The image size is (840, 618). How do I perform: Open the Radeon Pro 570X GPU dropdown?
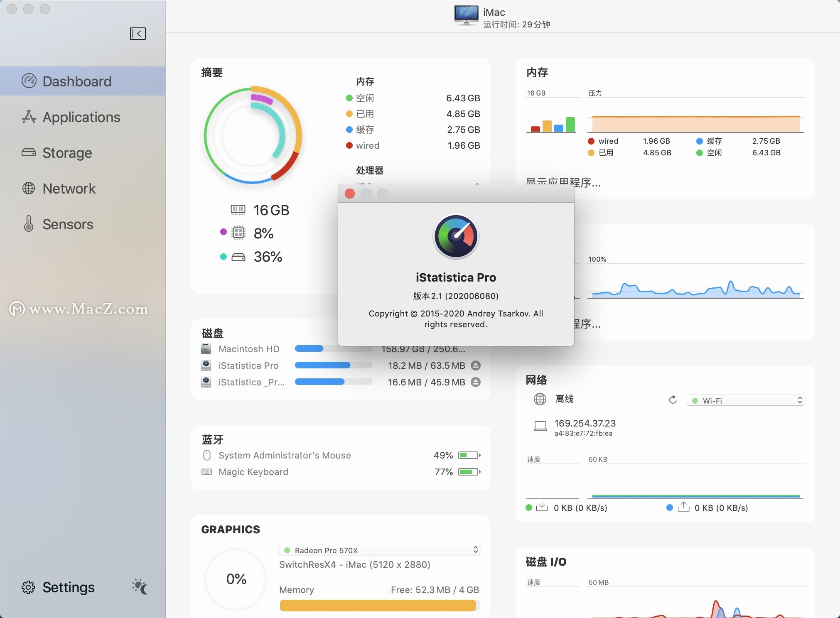click(x=379, y=550)
